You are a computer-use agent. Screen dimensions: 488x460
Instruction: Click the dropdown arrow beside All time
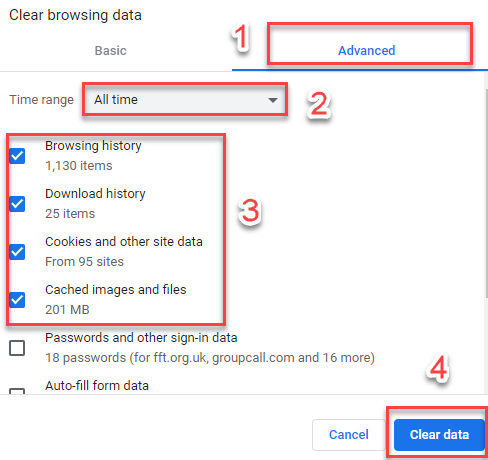coord(273,100)
